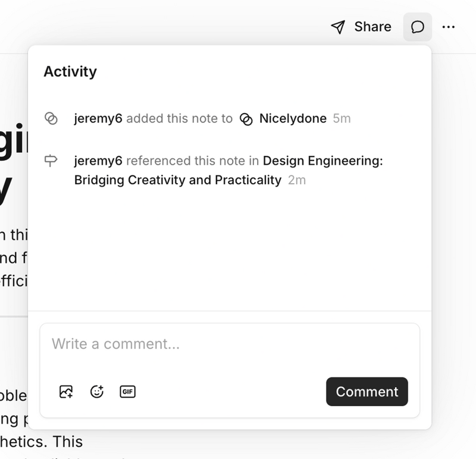Click the signpost reference icon
This screenshot has width=476, height=459.
(51, 161)
